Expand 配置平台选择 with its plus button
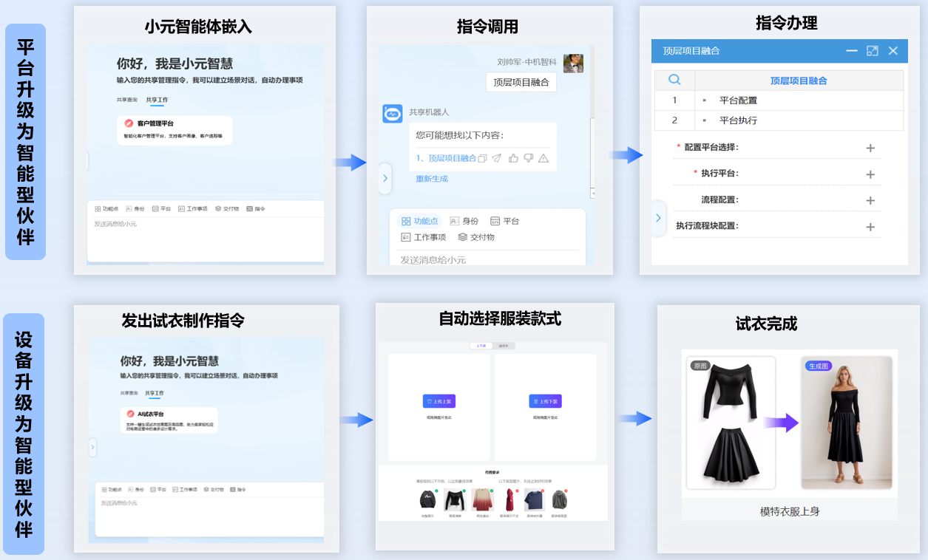The image size is (928, 560). tap(870, 148)
